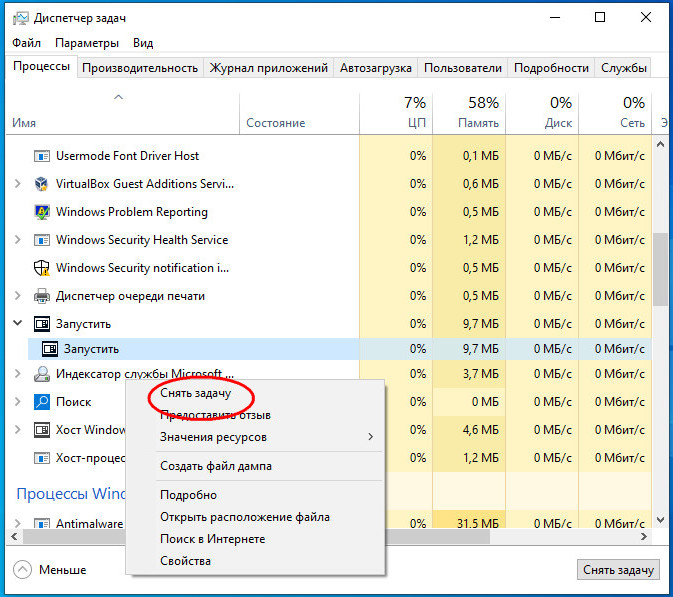Collapse the Запустить process group
This screenshot has height=597, width=673.
pos(18,323)
